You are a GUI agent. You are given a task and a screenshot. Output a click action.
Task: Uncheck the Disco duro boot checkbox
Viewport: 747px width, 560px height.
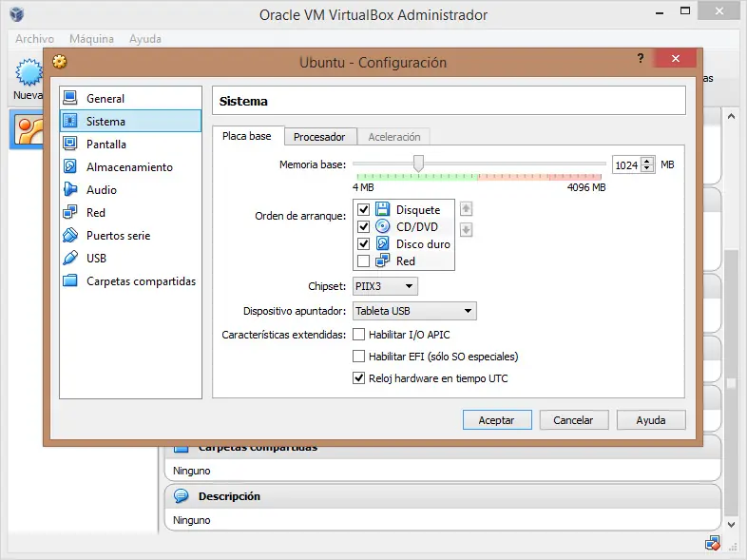pos(363,243)
